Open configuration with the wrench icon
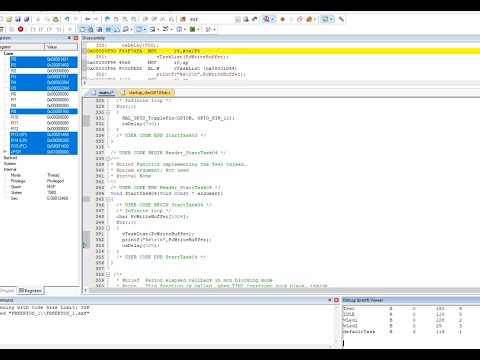This screenshot has height=360, width=480. [x=341, y=19]
